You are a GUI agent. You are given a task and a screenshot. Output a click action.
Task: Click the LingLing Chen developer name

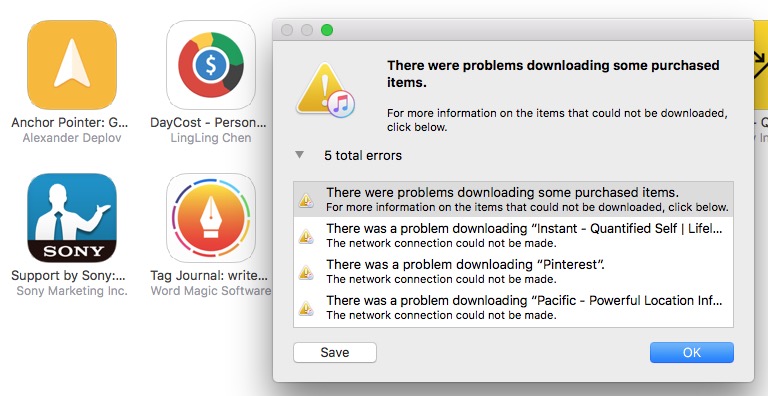click(x=211, y=138)
